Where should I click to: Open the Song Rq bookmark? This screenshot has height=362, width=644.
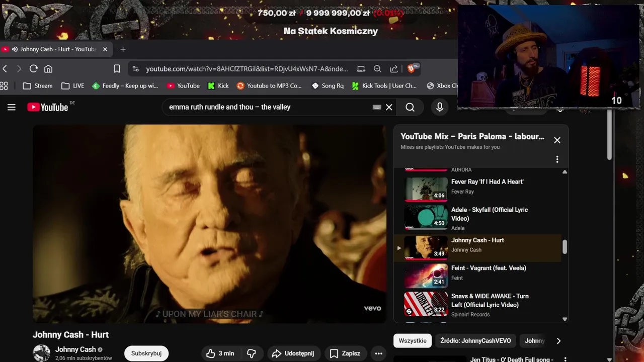pos(328,86)
